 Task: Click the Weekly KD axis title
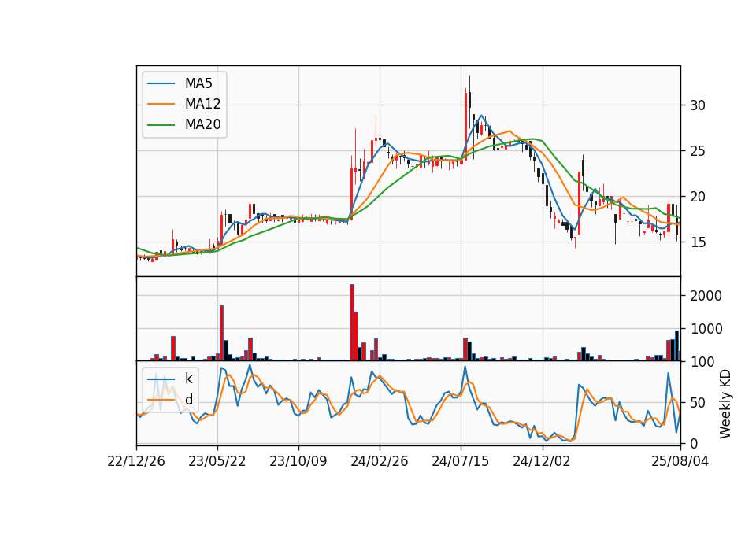pyautogui.click(x=725, y=404)
